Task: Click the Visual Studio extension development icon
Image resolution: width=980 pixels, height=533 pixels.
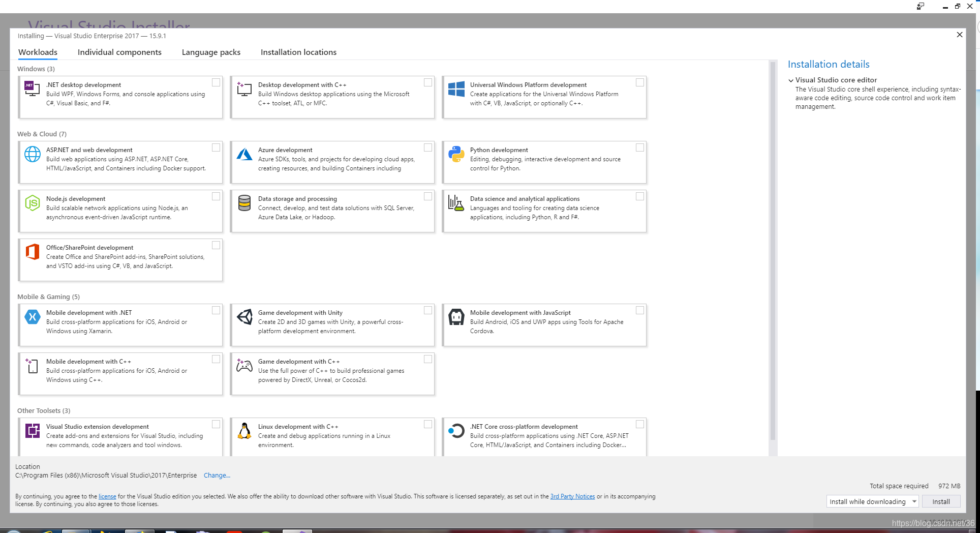Action: tap(33, 431)
